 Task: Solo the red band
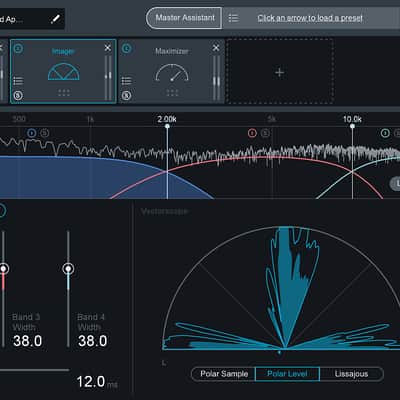coord(265,133)
